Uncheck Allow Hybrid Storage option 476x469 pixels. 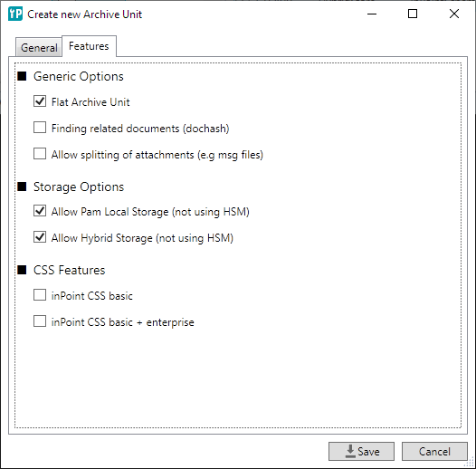point(40,237)
